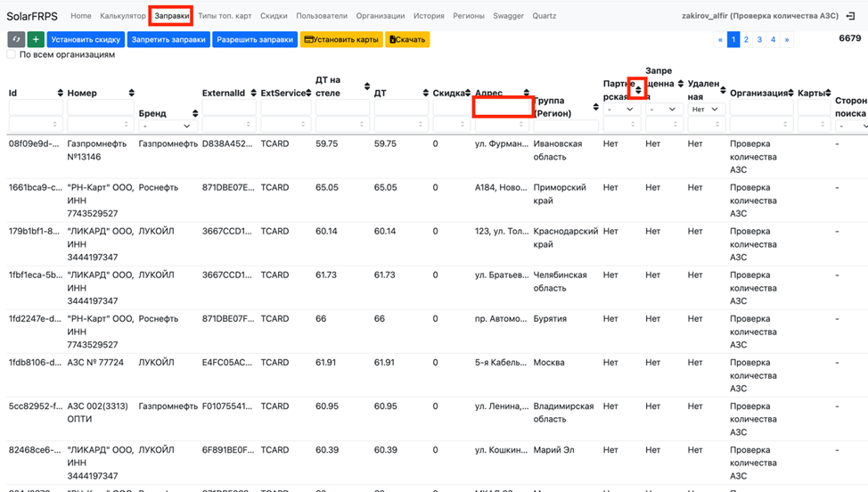Switch to Заправки tab
The image size is (868, 492).
[x=172, y=16]
